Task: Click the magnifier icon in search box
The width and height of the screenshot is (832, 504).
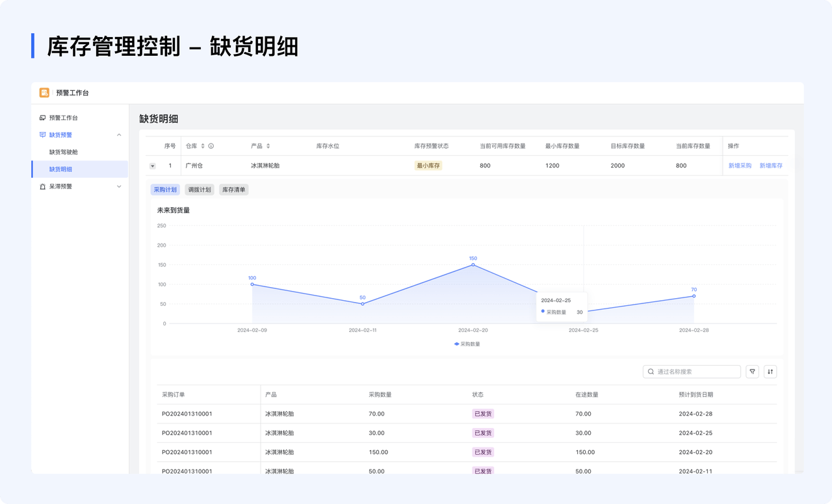Action: [651, 372]
